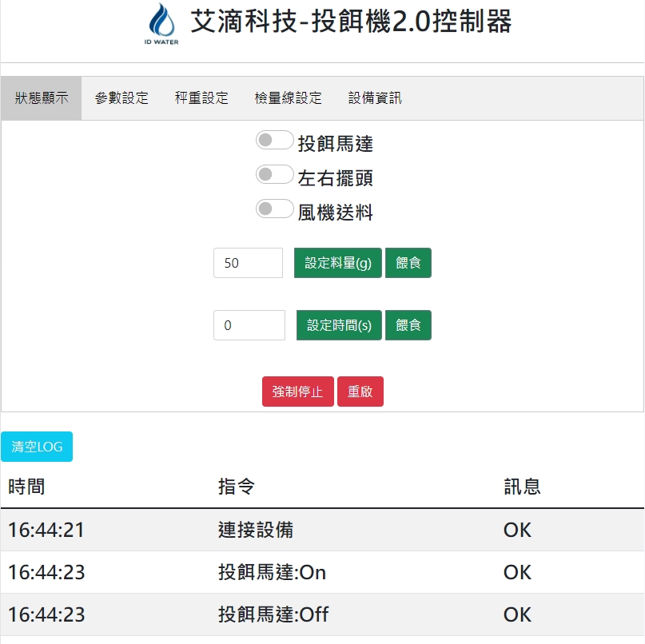Click the red 重啟 button

click(x=360, y=392)
